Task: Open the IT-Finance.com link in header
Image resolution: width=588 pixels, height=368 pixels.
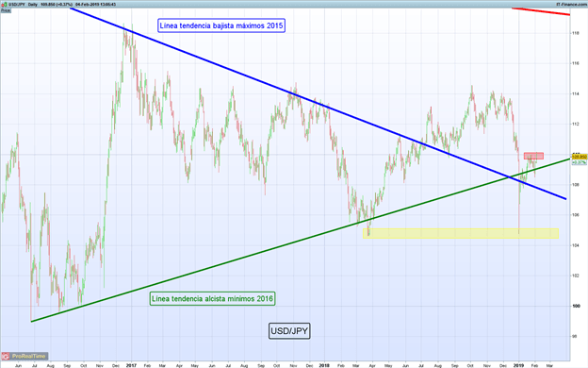Action: coord(571,4)
